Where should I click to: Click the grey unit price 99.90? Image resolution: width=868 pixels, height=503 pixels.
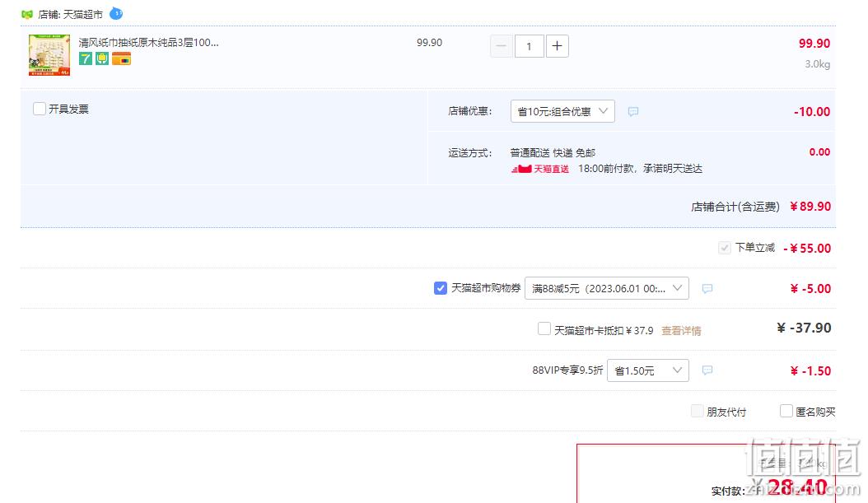[x=430, y=43]
